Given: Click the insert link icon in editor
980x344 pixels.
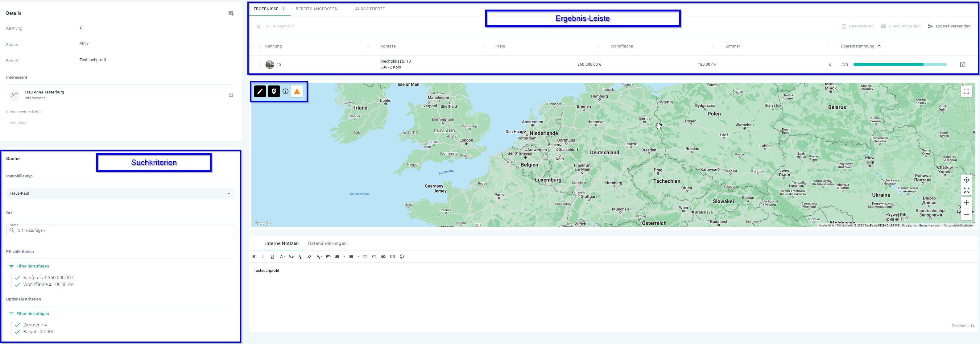Looking at the screenshot, I should tap(383, 256).
